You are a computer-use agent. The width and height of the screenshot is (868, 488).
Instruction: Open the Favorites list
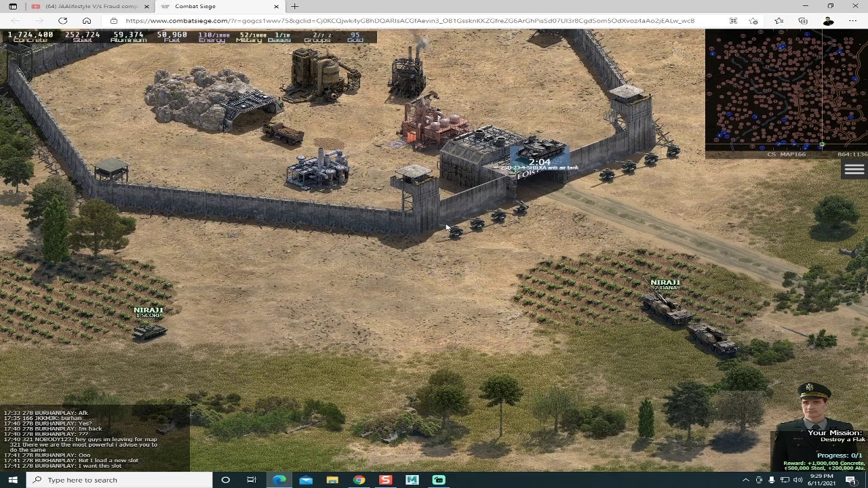[778, 20]
